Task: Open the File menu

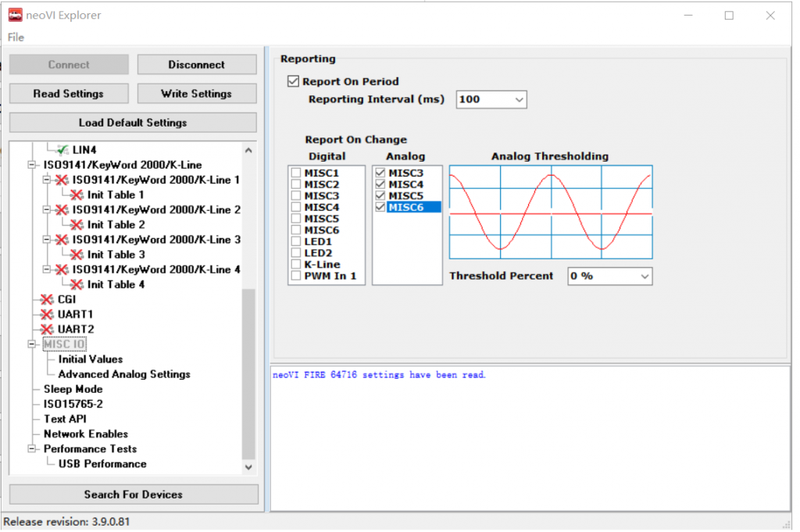Action: coord(16,37)
